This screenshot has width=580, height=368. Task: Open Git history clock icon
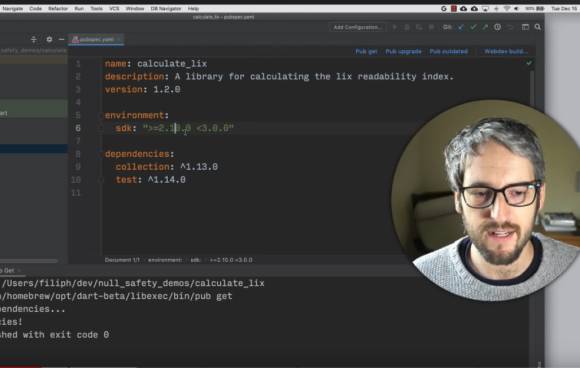(498, 27)
